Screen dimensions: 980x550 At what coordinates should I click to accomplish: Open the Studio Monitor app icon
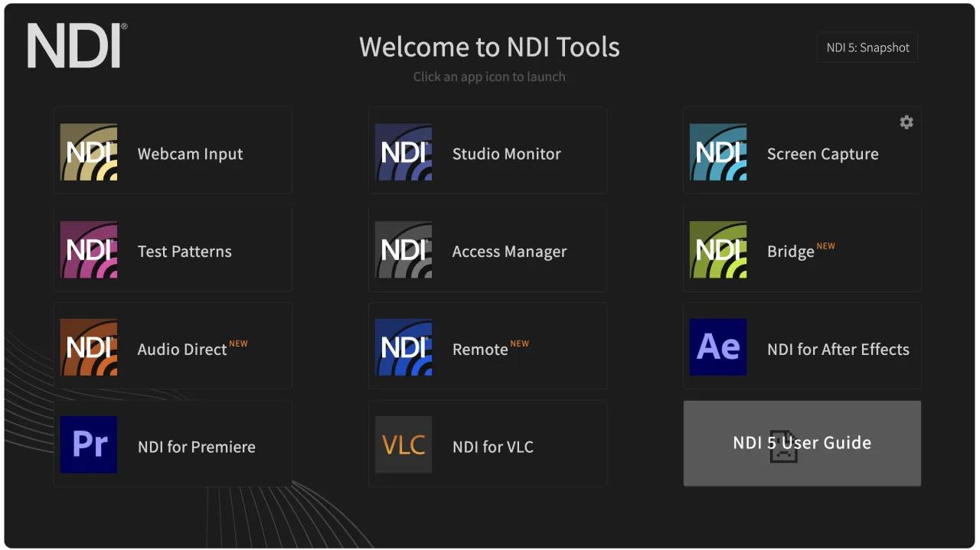coord(403,152)
